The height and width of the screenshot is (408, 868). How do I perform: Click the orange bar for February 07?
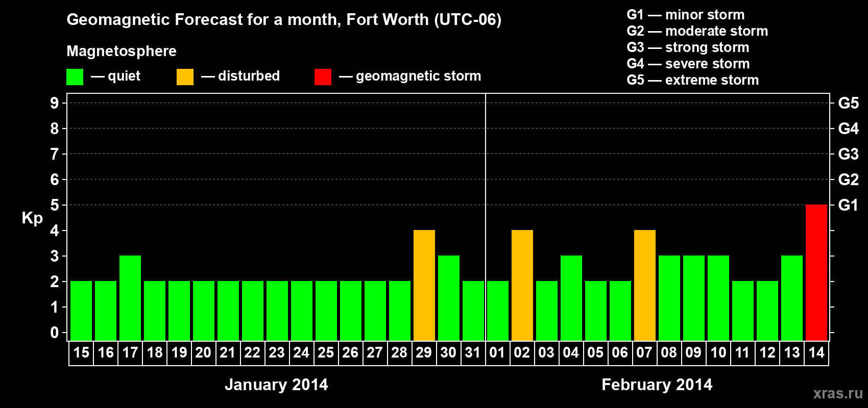644,285
